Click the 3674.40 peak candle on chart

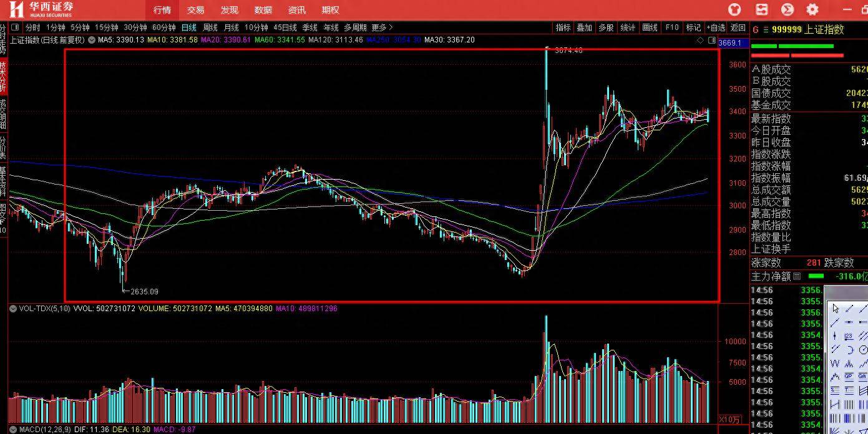tap(546, 75)
